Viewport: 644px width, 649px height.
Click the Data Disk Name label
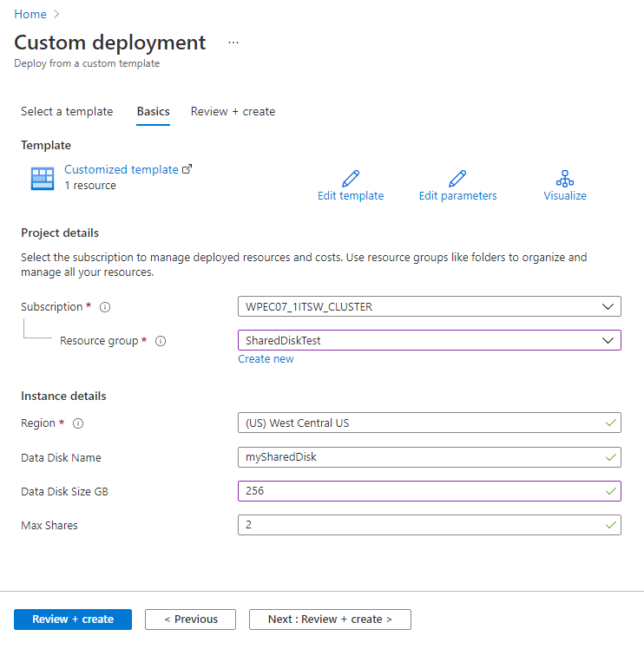(x=61, y=458)
